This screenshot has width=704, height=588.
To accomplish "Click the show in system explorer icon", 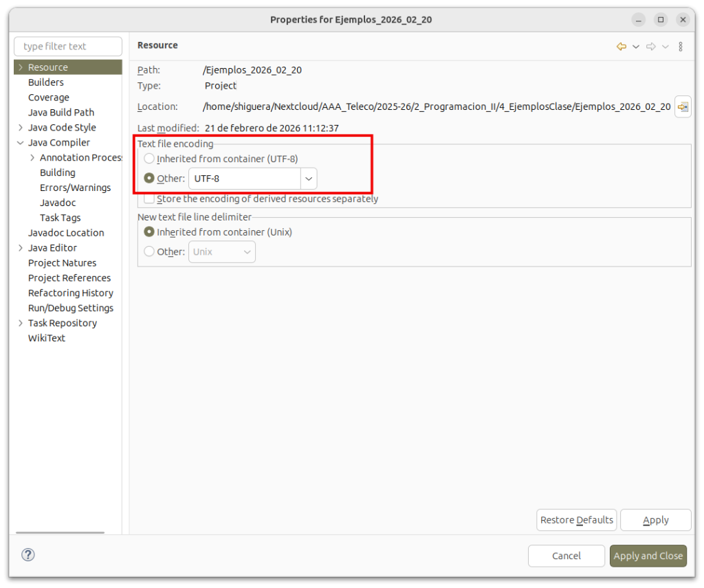I will (x=683, y=107).
